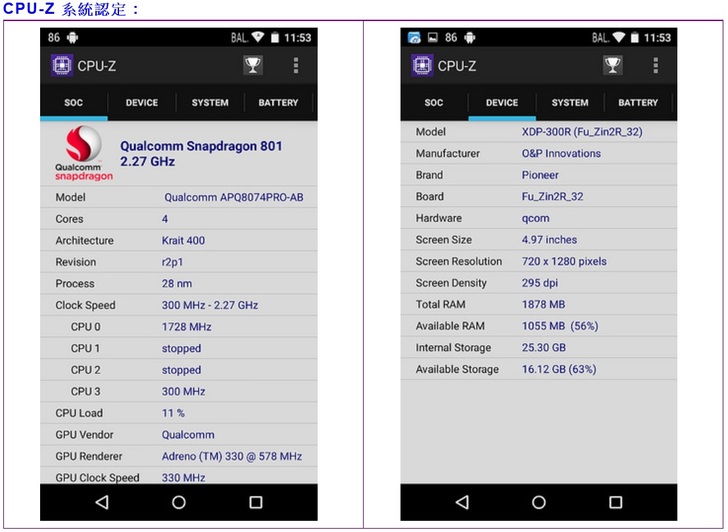Switch to the DEVICE tab on left phone

142,103
